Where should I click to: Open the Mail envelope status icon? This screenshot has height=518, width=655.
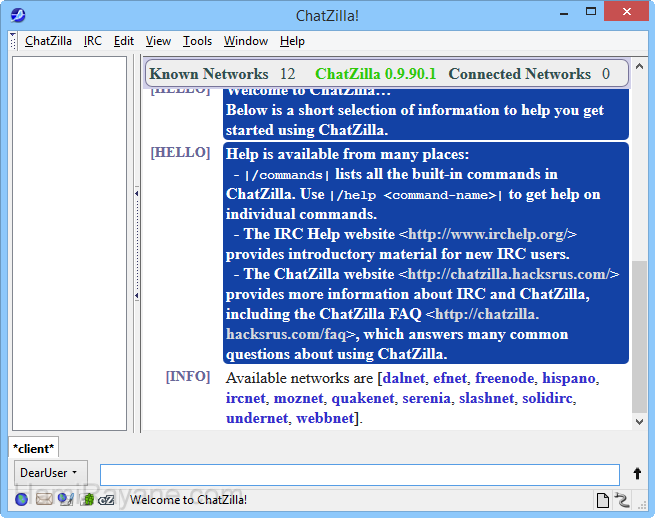[x=44, y=499]
